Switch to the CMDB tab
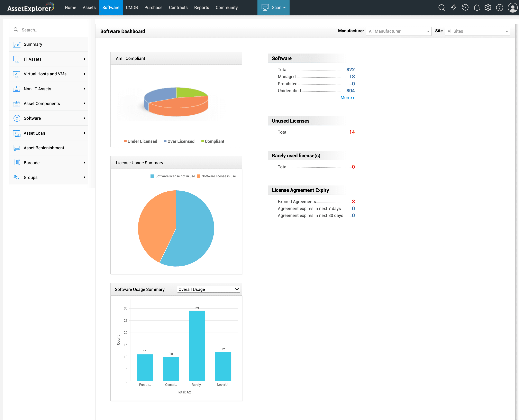The height and width of the screenshot is (420, 519). tap(132, 8)
